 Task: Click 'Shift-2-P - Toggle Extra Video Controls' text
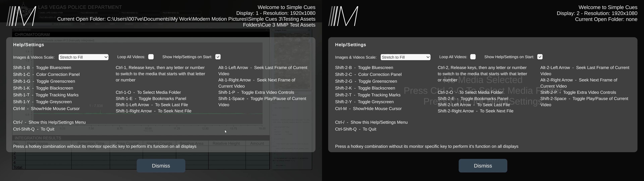(x=578, y=93)
